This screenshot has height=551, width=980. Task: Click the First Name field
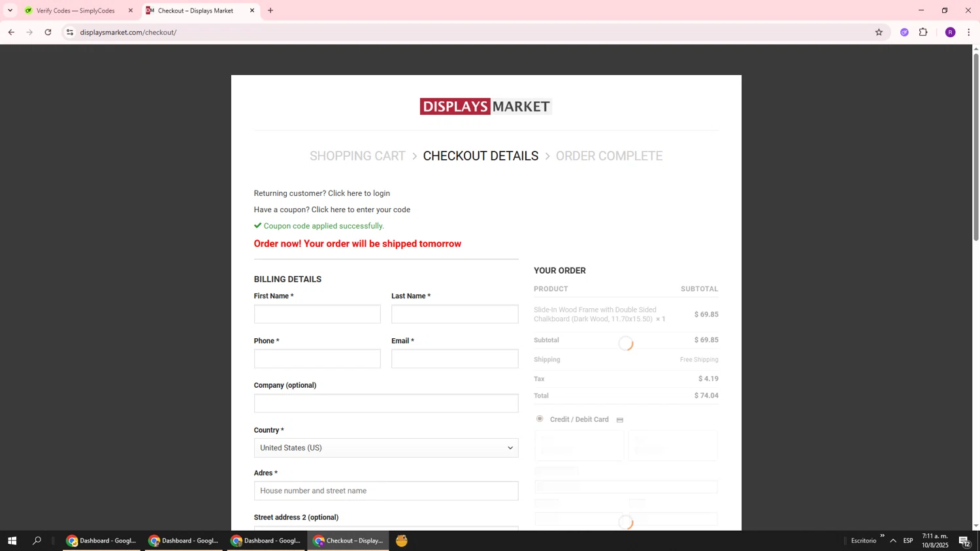click(x=317, y=314)
